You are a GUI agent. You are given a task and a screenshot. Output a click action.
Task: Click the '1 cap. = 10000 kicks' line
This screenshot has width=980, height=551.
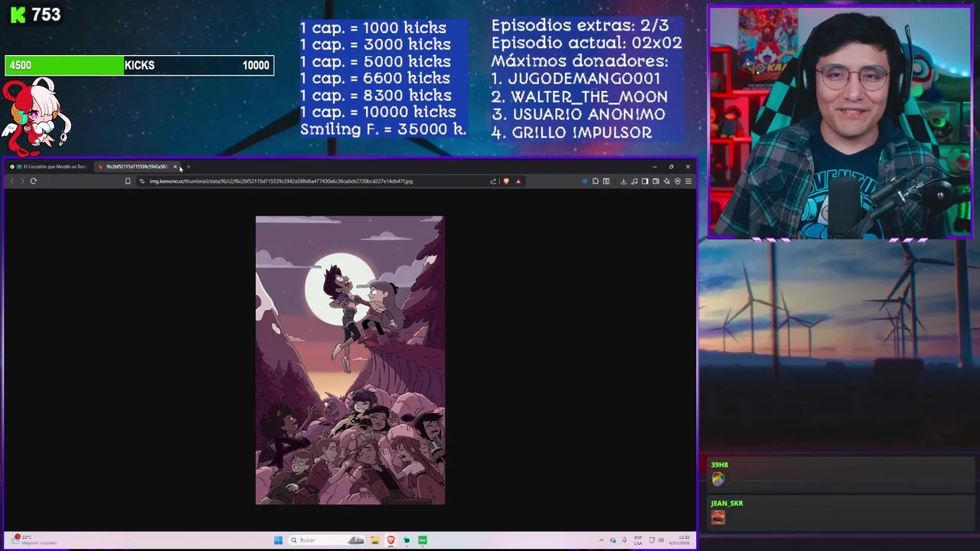click(377, 112)
